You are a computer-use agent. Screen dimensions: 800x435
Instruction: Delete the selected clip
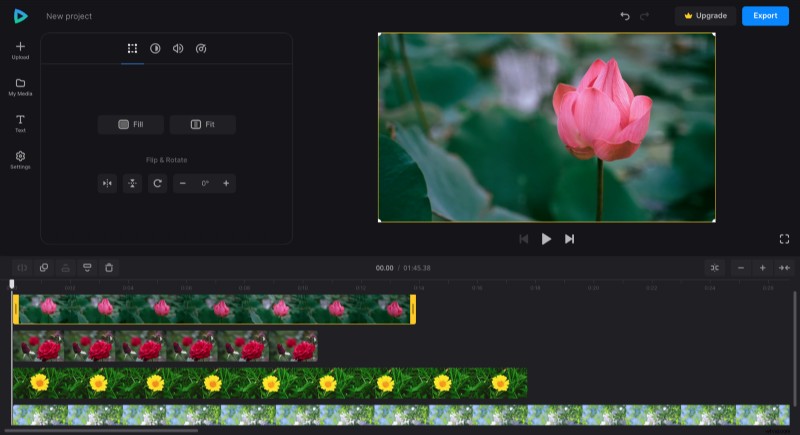tap(109, 268)
